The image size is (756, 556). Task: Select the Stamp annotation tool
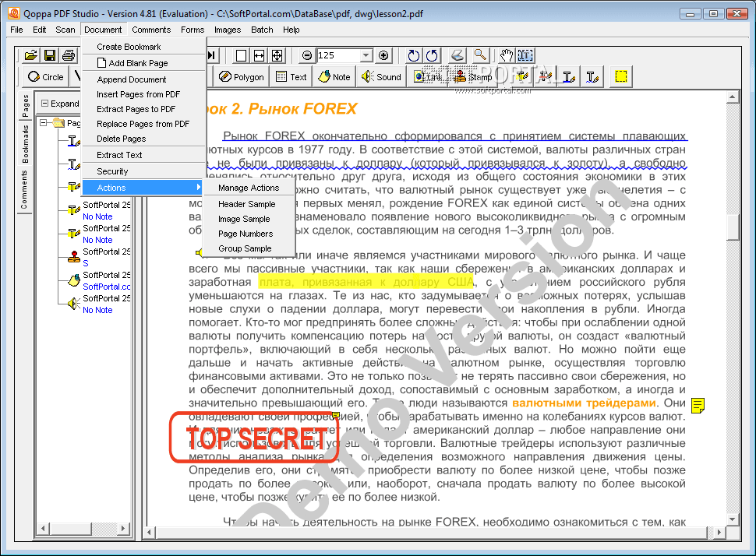[x=473, y=76]
